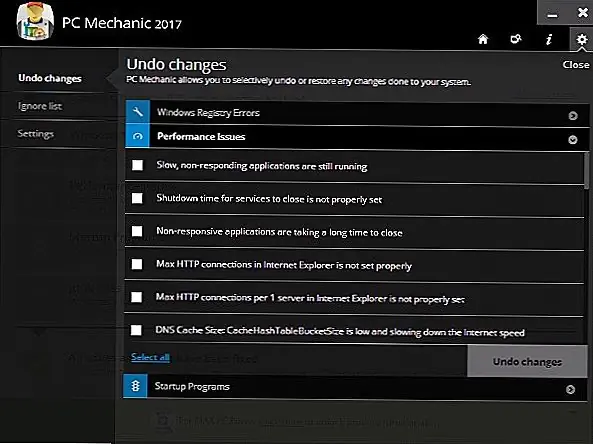Click the wrench icon for Registry Errors
The image size is (593, 444).
coord(138,112)
